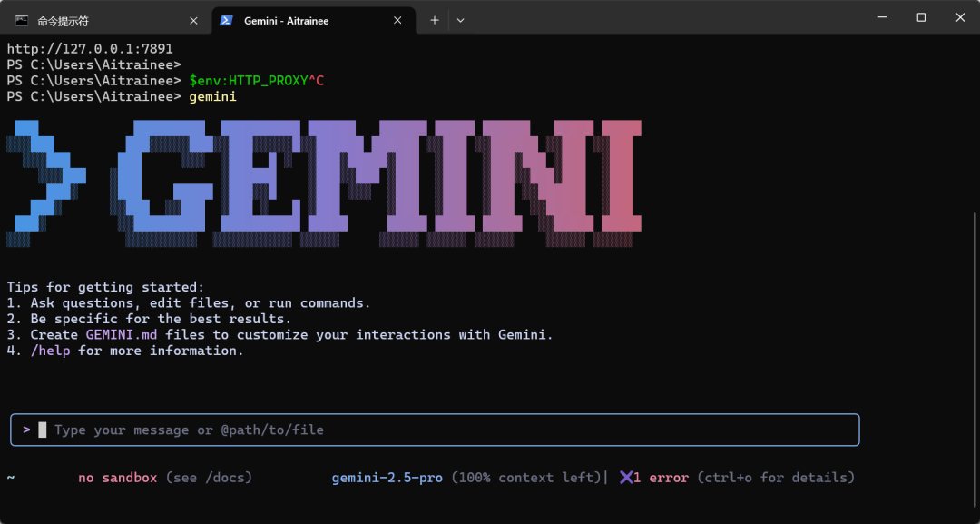Close the terminal window

[961, 17]
